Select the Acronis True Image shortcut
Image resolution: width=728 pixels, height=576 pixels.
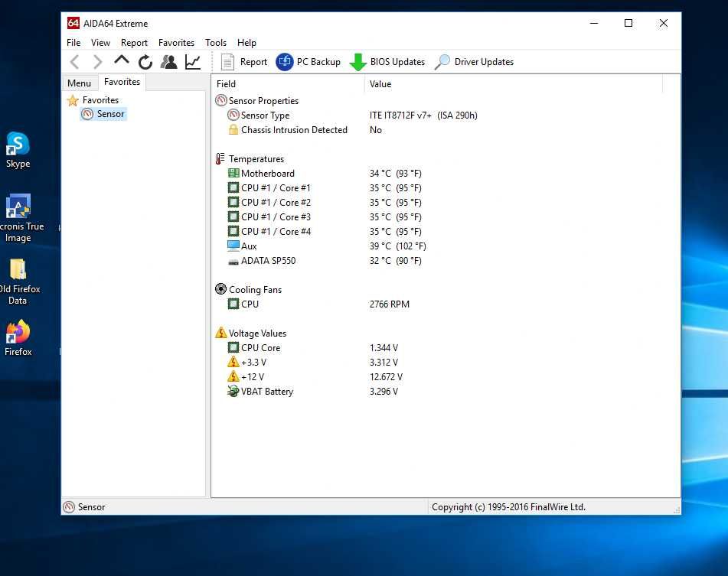18,218
